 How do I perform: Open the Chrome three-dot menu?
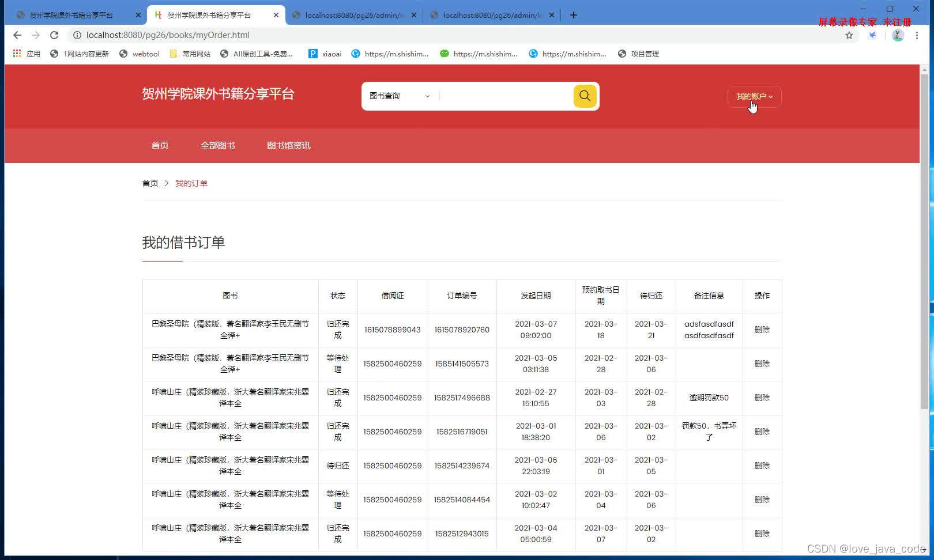[917, 35]
